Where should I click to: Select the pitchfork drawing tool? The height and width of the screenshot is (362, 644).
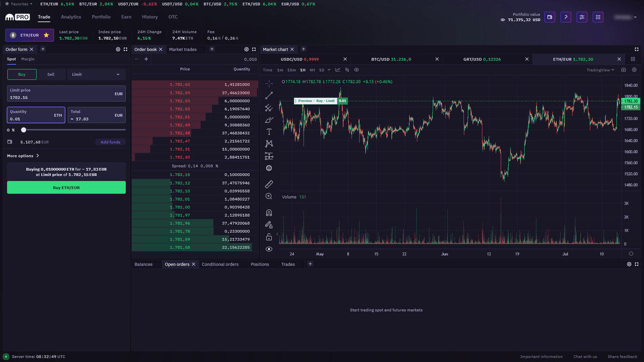coord(269,108)
